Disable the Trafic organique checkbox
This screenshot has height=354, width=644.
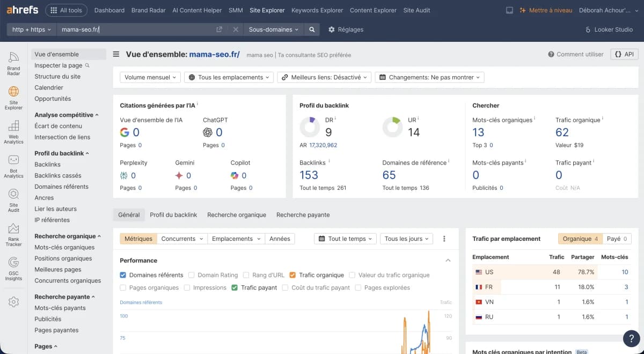pyautogui.click(x=292, y=275)
